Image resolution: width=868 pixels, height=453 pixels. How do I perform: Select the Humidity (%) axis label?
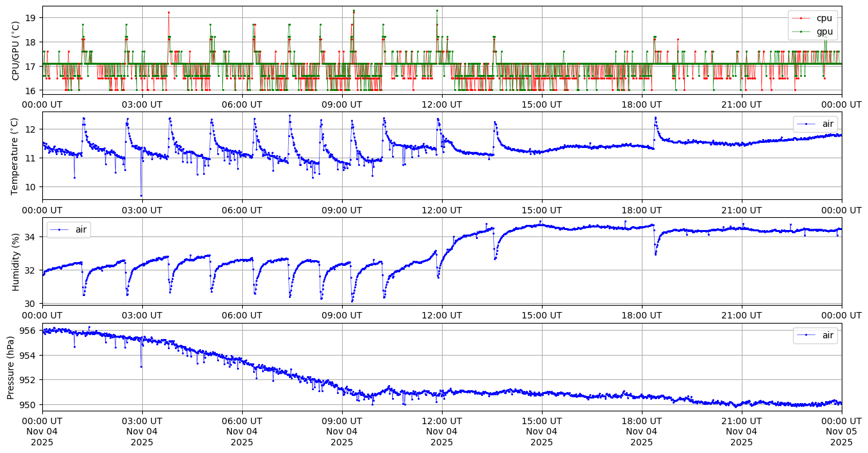pos(16,261)
